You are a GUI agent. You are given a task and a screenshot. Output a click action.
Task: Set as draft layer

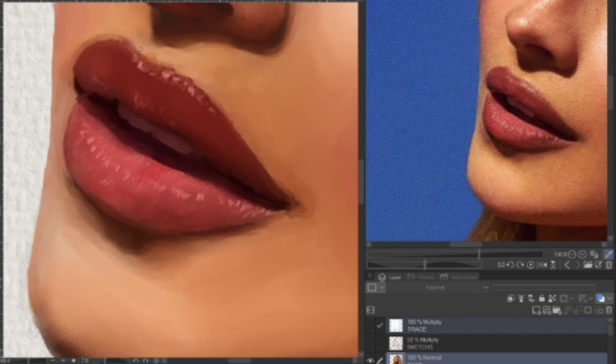pos(532,298)
